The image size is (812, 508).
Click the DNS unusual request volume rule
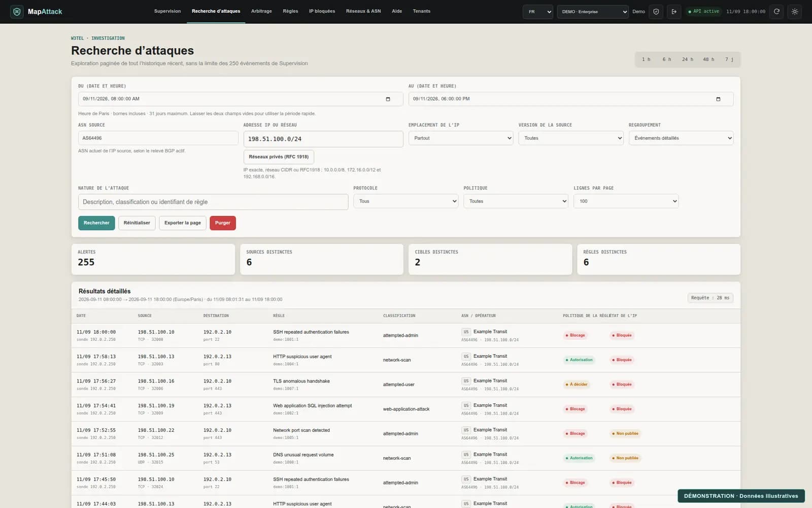coord(303,455)
